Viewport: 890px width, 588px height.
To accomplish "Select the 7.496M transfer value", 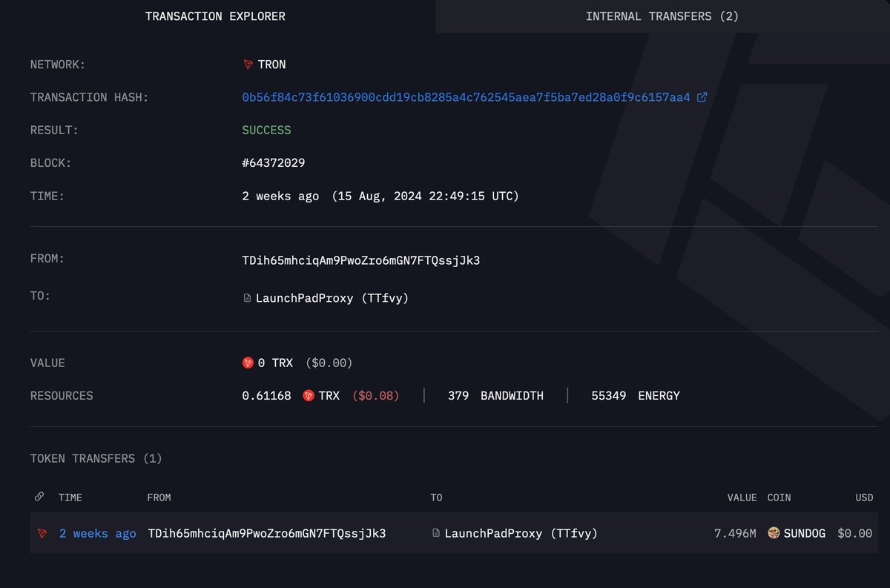I will point(735,534).
